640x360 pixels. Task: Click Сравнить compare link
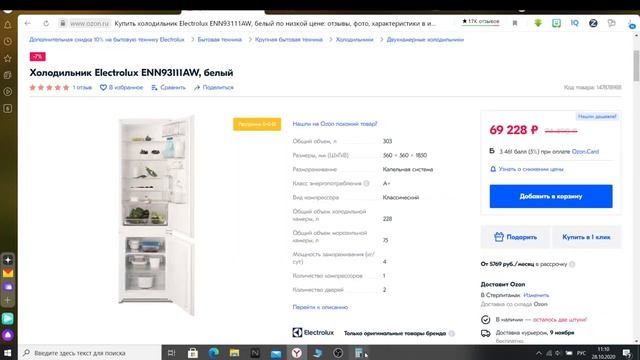pyautogui.click(x=168, y=87)
